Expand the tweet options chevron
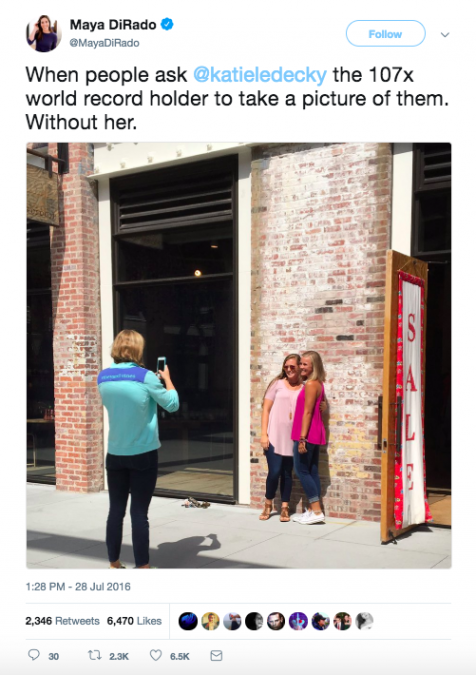 (445, 34)
